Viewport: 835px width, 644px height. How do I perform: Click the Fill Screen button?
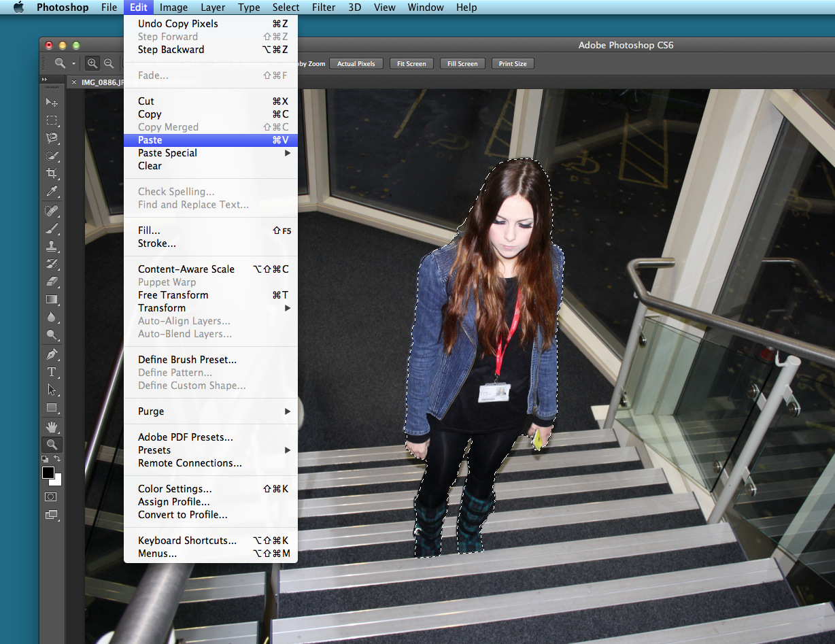(x=462, y=63)
